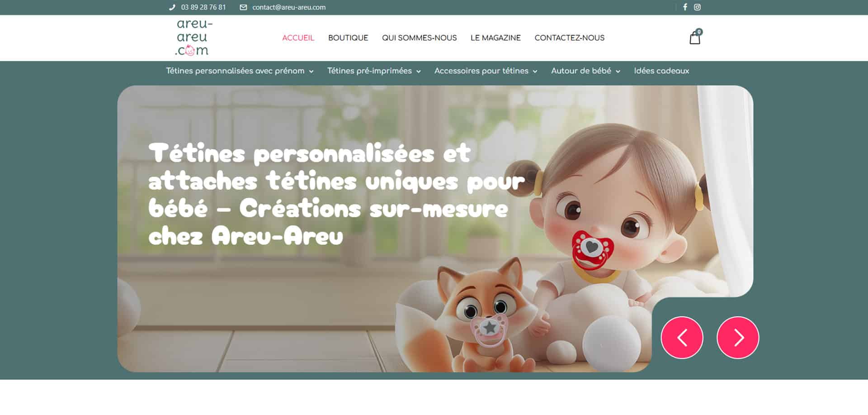Advance to next slide arrow
The image size is (868, 415).
(738, 338)
